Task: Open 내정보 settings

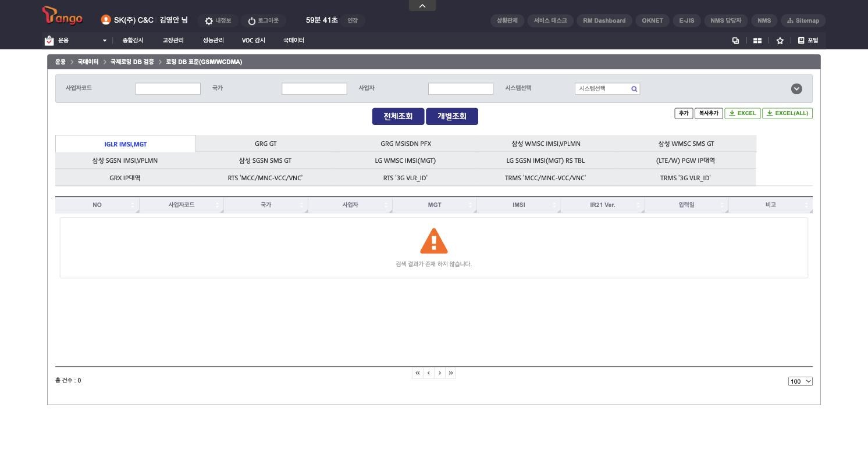Action: (218, 20)
